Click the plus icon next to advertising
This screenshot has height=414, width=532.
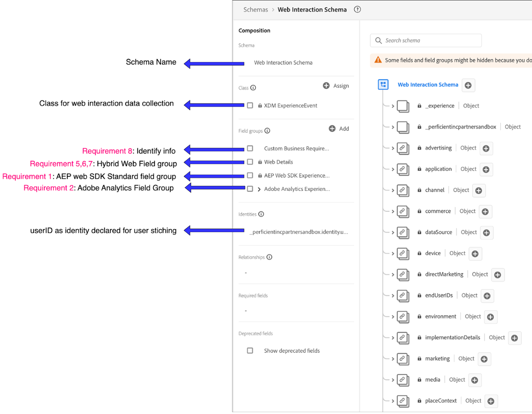click(486, 149)
